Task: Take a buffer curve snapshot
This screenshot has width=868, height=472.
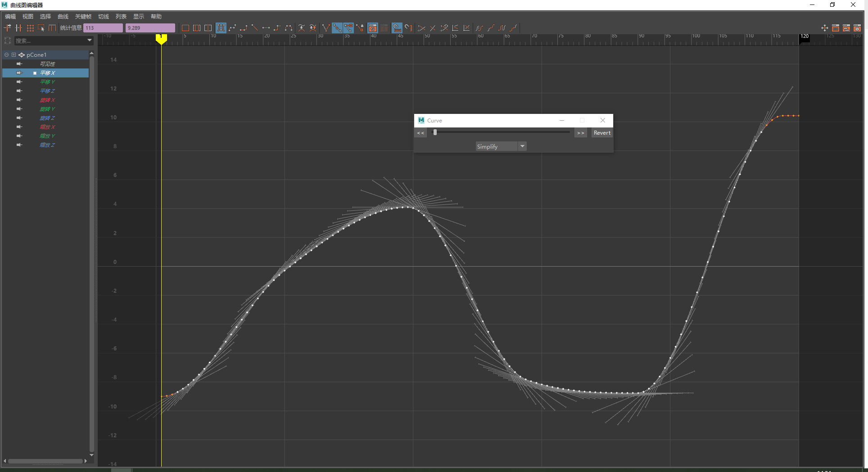Action: tap(301, 28)
